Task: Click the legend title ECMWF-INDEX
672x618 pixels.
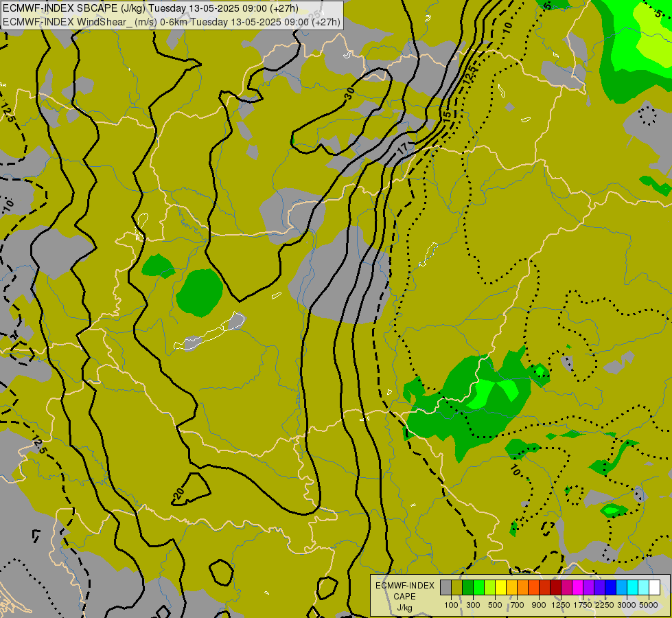Action: 405,586
